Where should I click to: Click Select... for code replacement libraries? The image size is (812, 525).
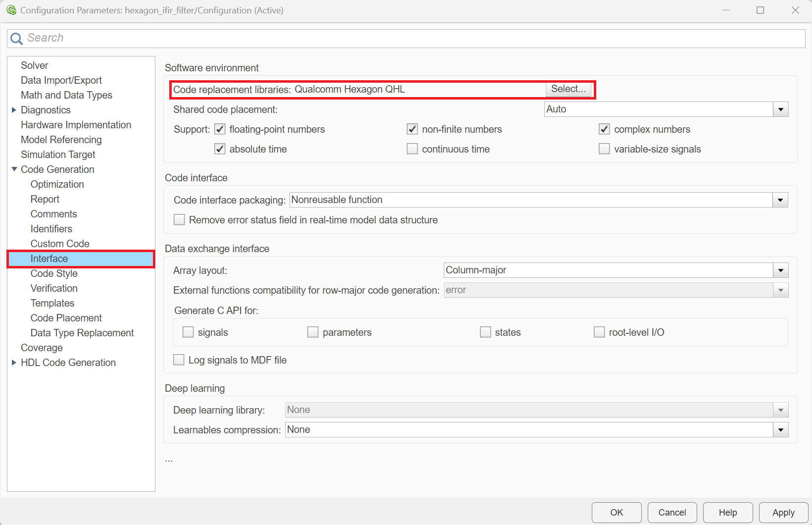(568, 89)
